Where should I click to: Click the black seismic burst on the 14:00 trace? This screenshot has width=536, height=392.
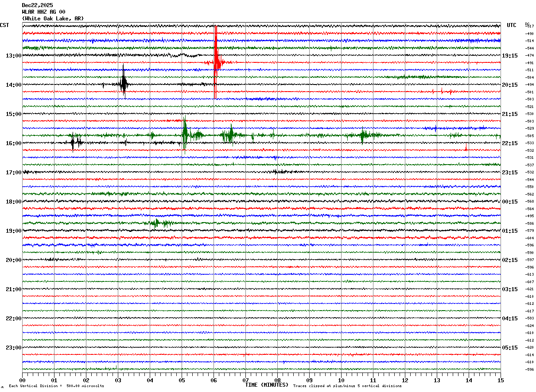pos(124,83)
